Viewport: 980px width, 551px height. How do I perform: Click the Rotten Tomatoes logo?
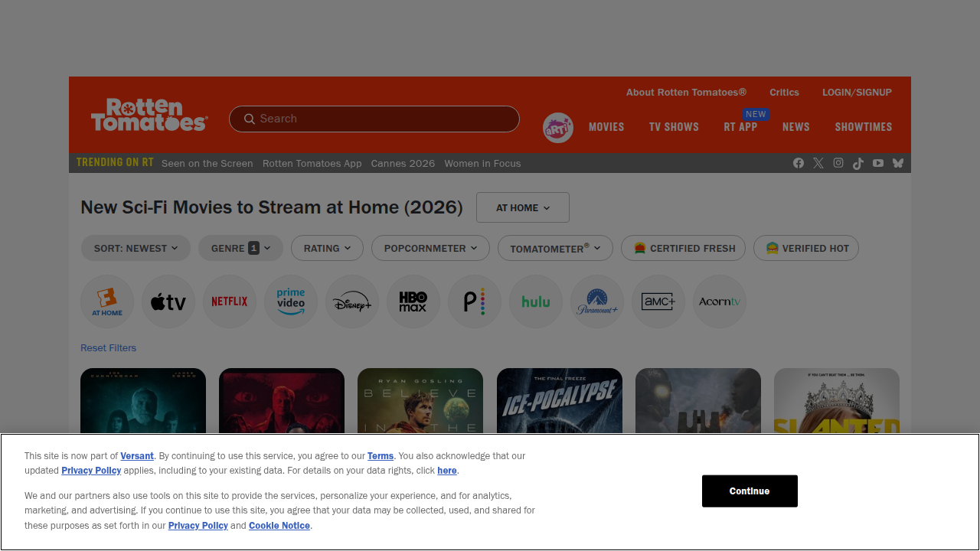(x=149, y=115)
